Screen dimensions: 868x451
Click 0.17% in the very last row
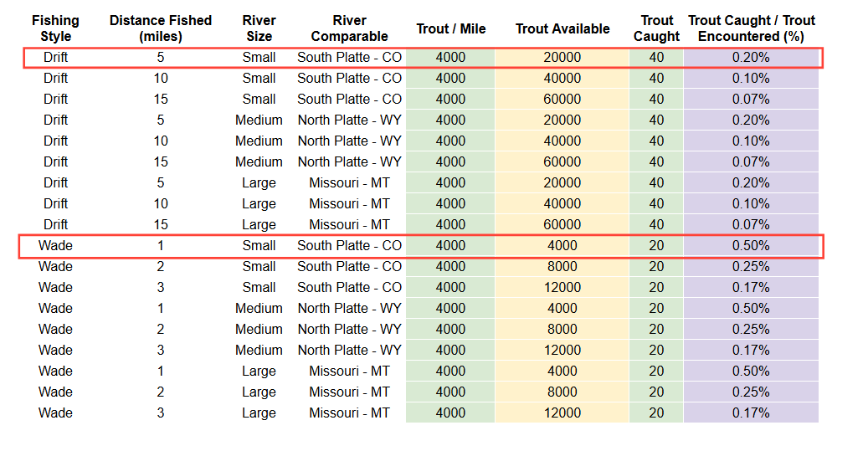coord(751,413)
